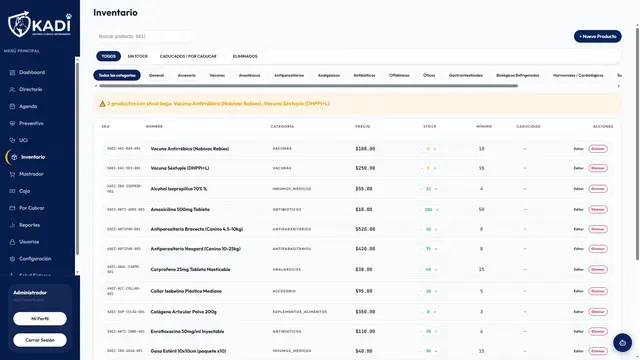The height and width of the screenshot is (360, 640).
Task: Open Mi Perfil
Action: coord(40,319)
